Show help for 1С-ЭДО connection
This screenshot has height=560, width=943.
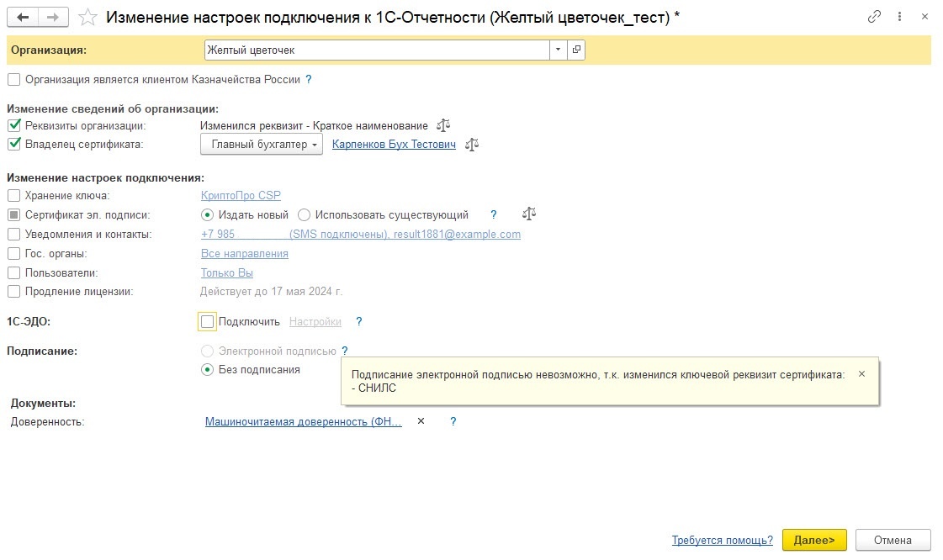(x=359, y=321)
